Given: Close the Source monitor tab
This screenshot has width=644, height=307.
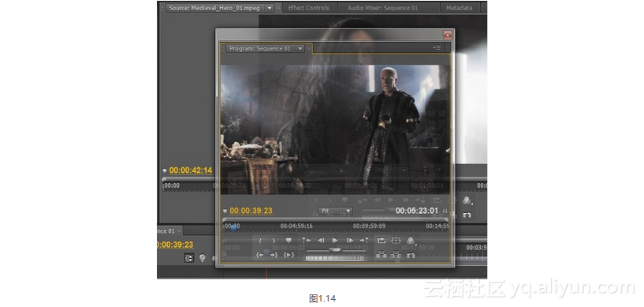Looking at the screenshot, I should [278, 8].
